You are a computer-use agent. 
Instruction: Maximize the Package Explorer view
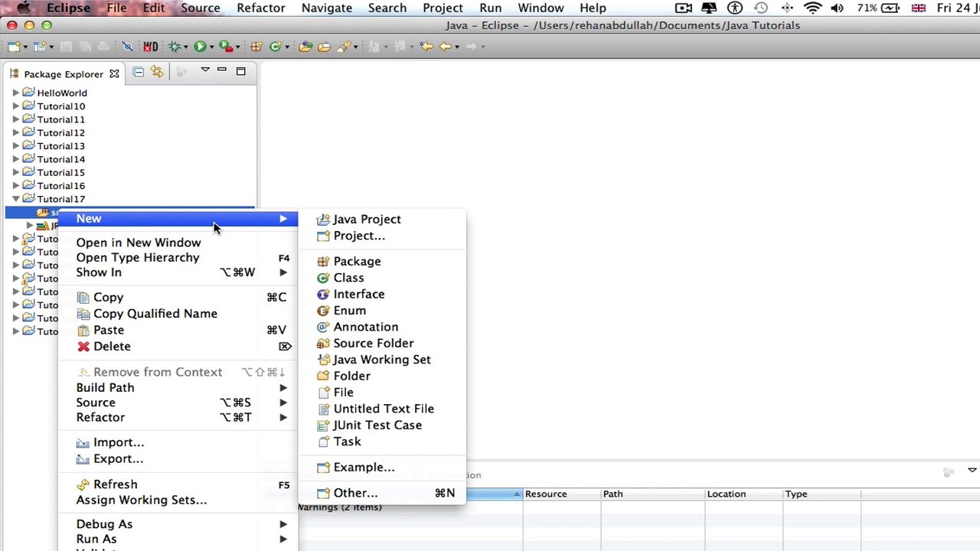[240, 71]
